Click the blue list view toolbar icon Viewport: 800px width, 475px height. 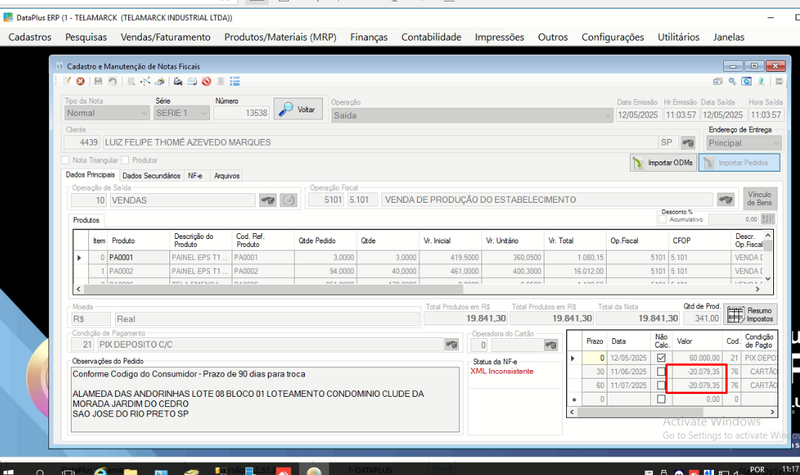pyautogui.click(x=235, y=81)
